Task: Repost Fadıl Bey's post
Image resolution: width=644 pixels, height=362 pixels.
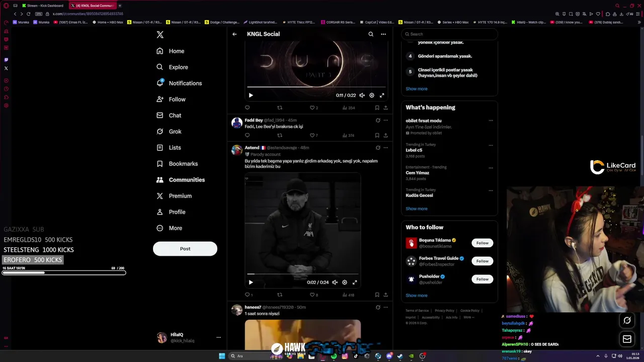Action: pos(280,135)
